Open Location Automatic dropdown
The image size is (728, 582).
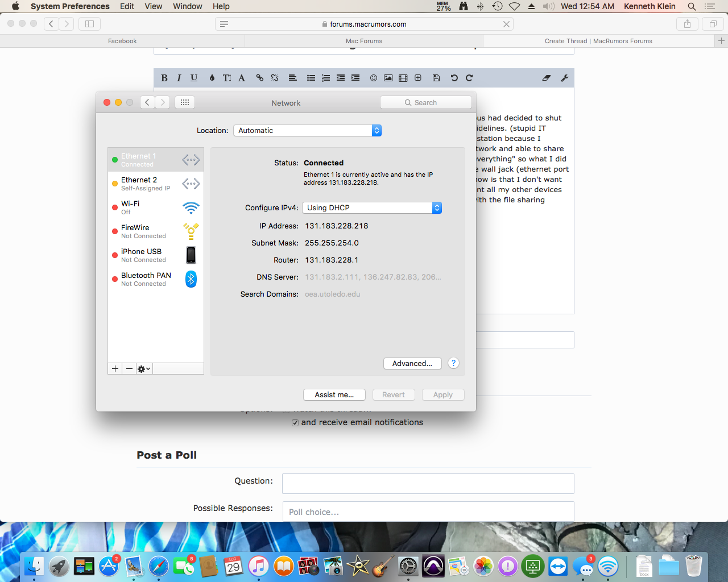coord(307,130)
